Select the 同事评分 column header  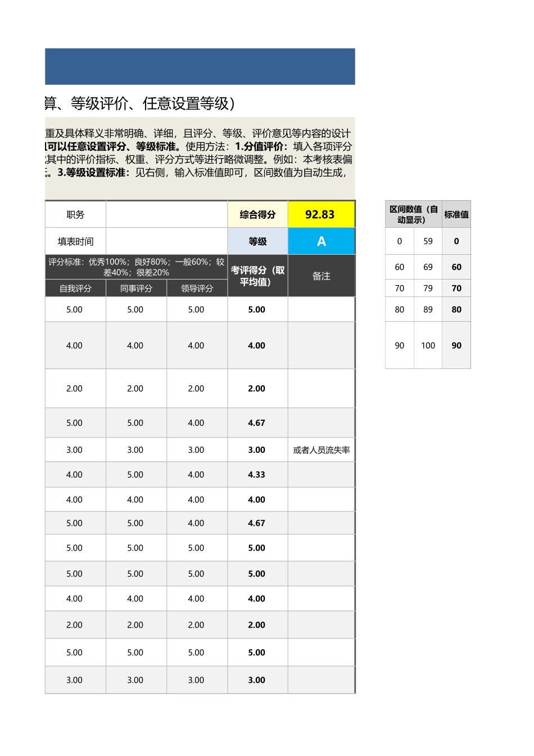[x=136, y=289]
